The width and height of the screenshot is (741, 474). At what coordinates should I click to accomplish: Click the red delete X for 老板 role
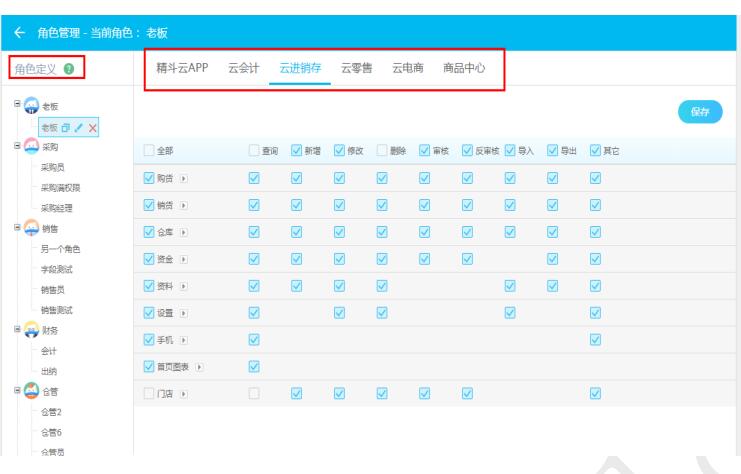[x=93, y=128]
